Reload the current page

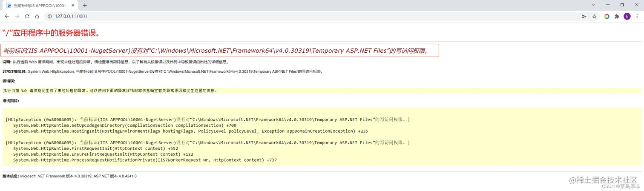click(27, 17)
